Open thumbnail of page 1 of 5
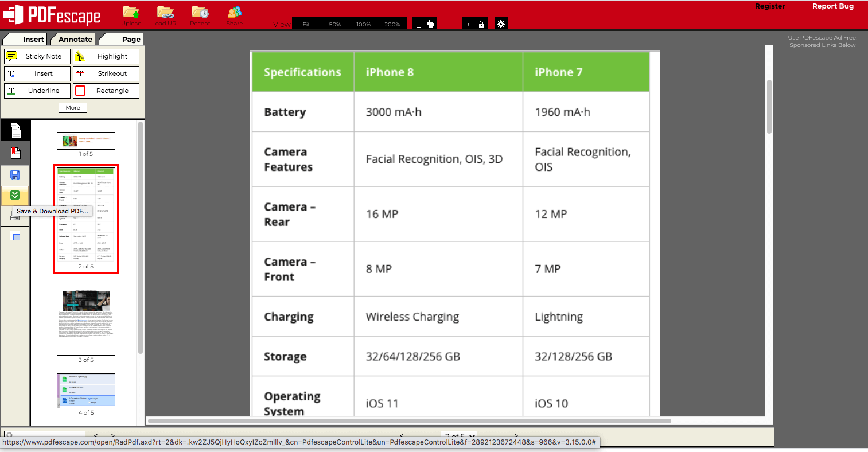Screen dimensions: 868x452 pos(86,141)
